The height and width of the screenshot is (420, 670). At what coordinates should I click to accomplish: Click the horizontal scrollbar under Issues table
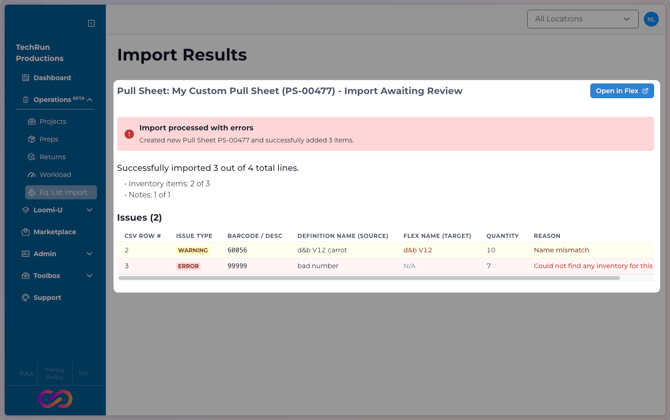(369, 278)
